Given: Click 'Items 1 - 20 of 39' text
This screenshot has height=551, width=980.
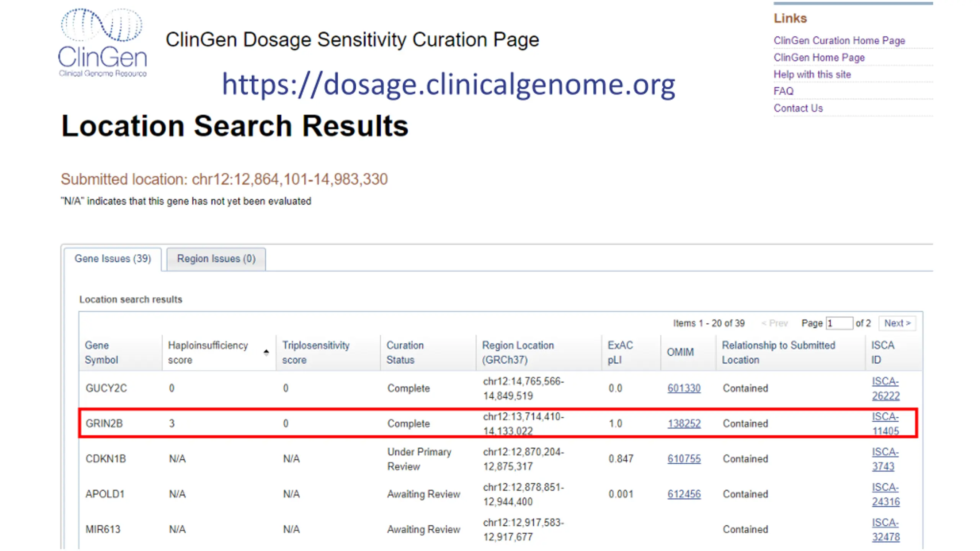Looking at the screenshot, I should 709,323.
